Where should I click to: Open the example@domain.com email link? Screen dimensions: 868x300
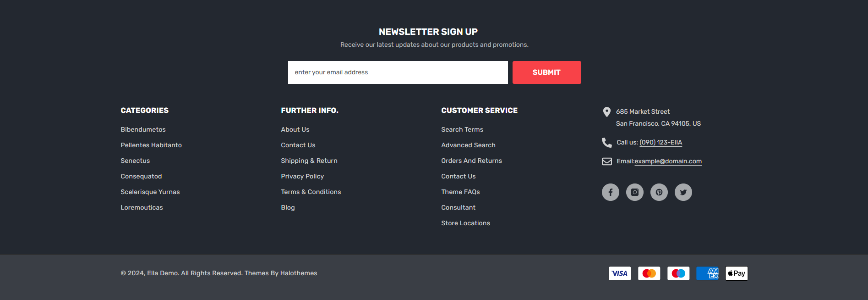(668, 161)
